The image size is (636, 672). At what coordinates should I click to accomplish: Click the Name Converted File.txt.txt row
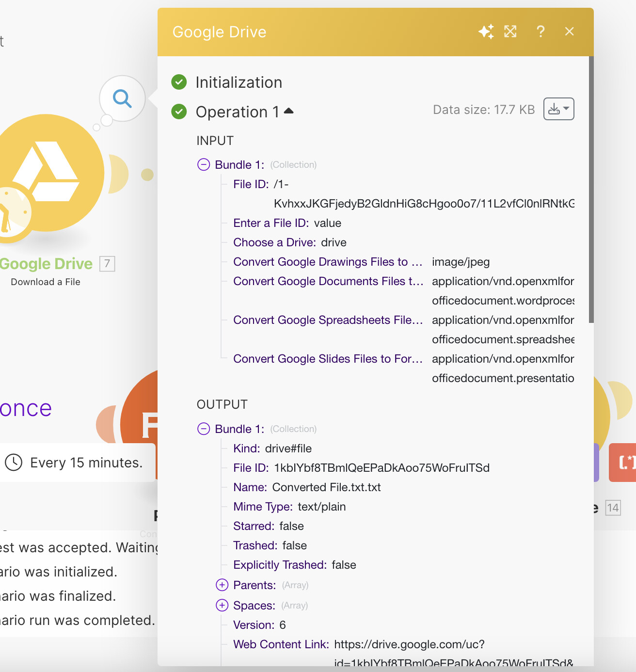click(307, 487)
